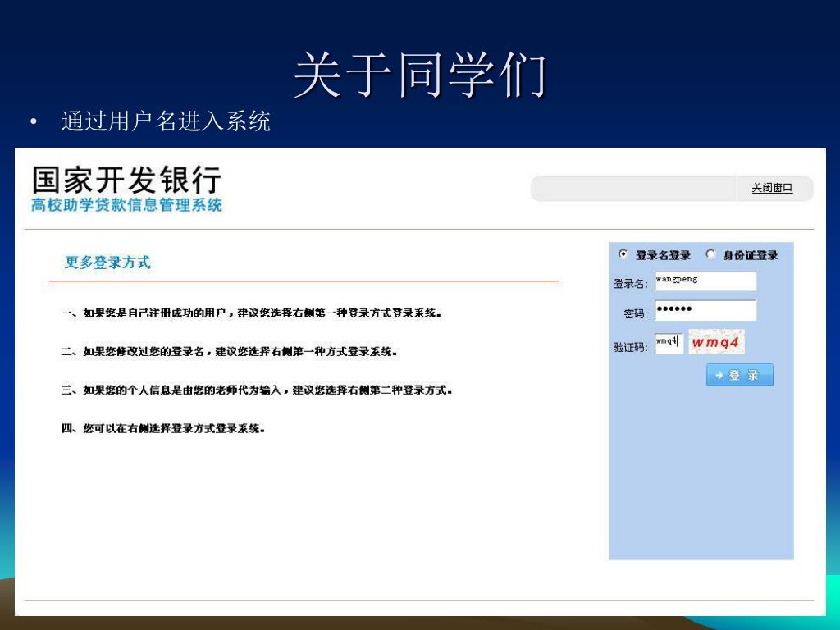Click the 登录名 input field
The image size is (840, 630).
click(x=705, y=281)
